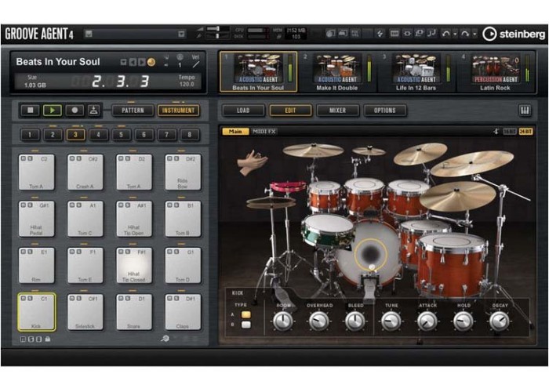Image resolution: width=549 pixels, height=392 pixels.
Task: Click the DECAY knob
Action: 500,321
